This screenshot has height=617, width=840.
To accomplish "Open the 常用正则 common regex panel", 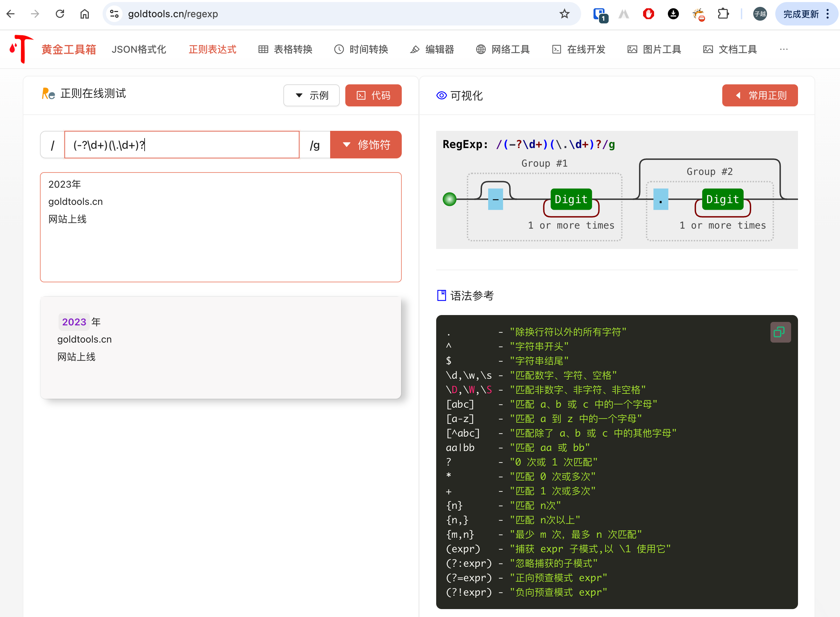I will (760, 95).
